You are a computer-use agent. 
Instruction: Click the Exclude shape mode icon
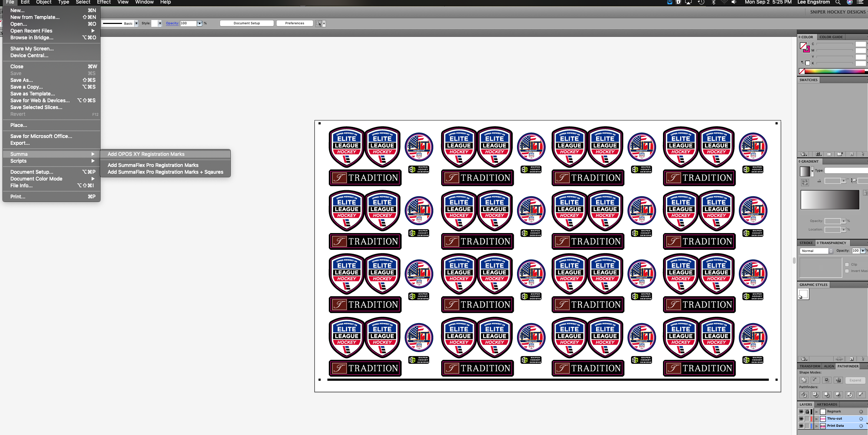[x=838, y=380]
